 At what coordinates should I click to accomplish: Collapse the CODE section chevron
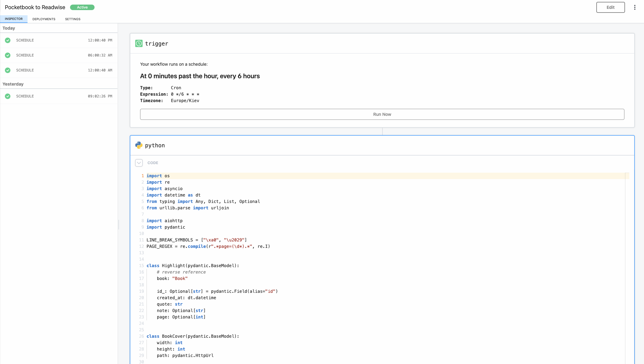(139, 163)
